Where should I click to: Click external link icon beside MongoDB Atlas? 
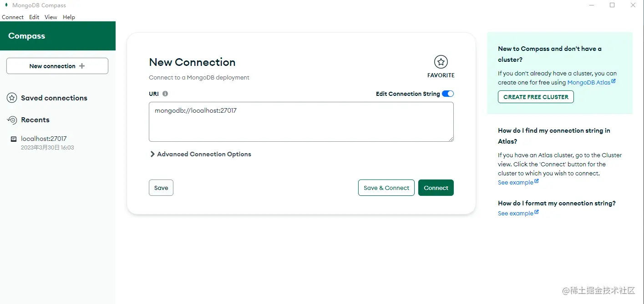[614, 82]
